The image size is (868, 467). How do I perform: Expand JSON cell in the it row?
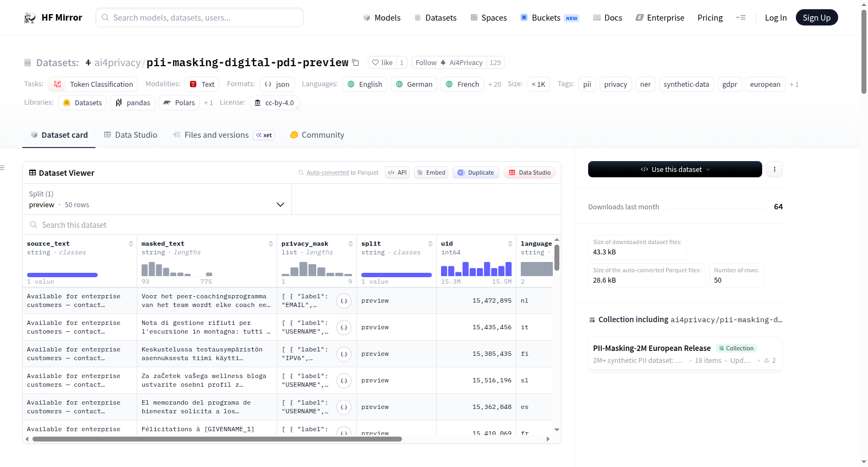(344, 328)
